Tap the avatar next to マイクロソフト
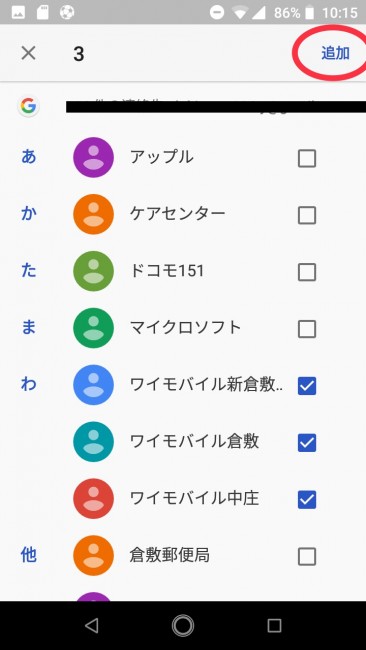The height and width of the screenshot is (650, 366). pos(93,328)
